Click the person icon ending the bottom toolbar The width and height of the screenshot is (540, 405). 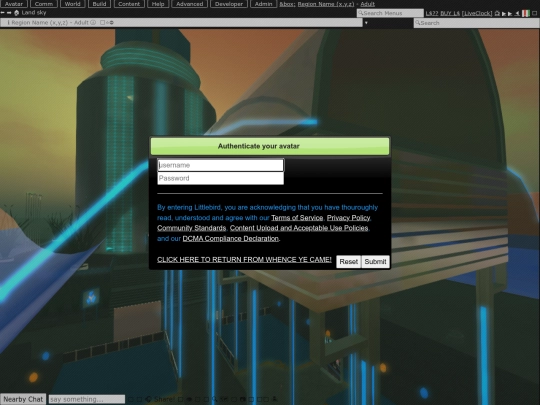(x=274, y=399)
